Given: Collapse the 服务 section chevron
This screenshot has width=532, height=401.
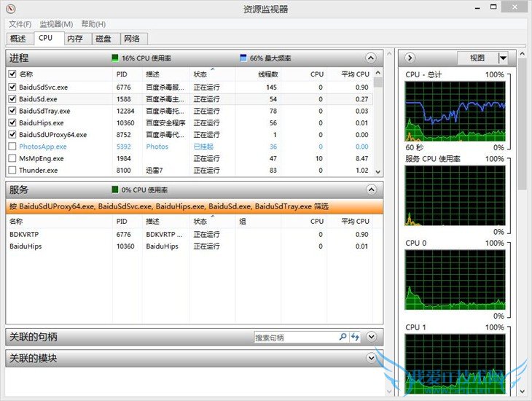Looking at the screenshot, I should [371, 190].
